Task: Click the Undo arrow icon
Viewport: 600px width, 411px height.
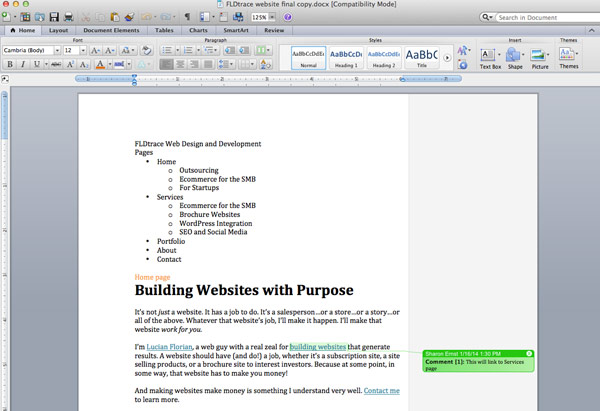Action: (146, 17)
